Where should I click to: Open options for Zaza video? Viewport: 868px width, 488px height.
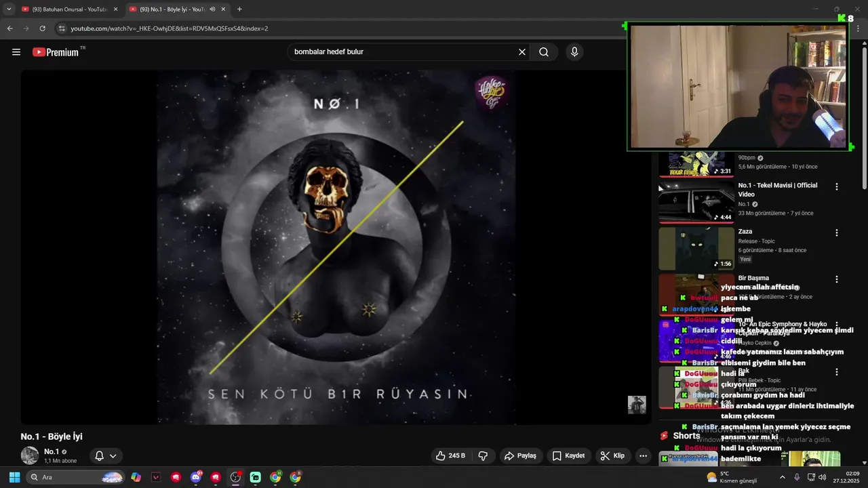[837, 232]
